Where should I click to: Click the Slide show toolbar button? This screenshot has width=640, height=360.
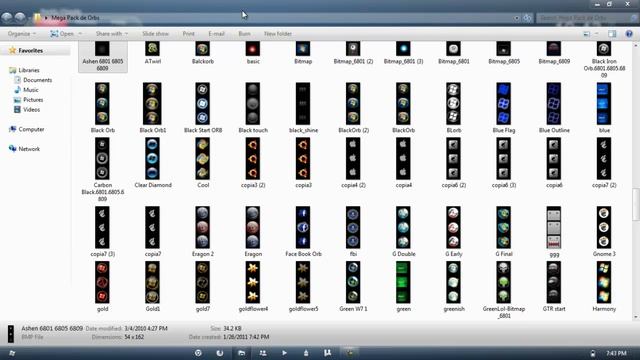(x=155, y=34)
